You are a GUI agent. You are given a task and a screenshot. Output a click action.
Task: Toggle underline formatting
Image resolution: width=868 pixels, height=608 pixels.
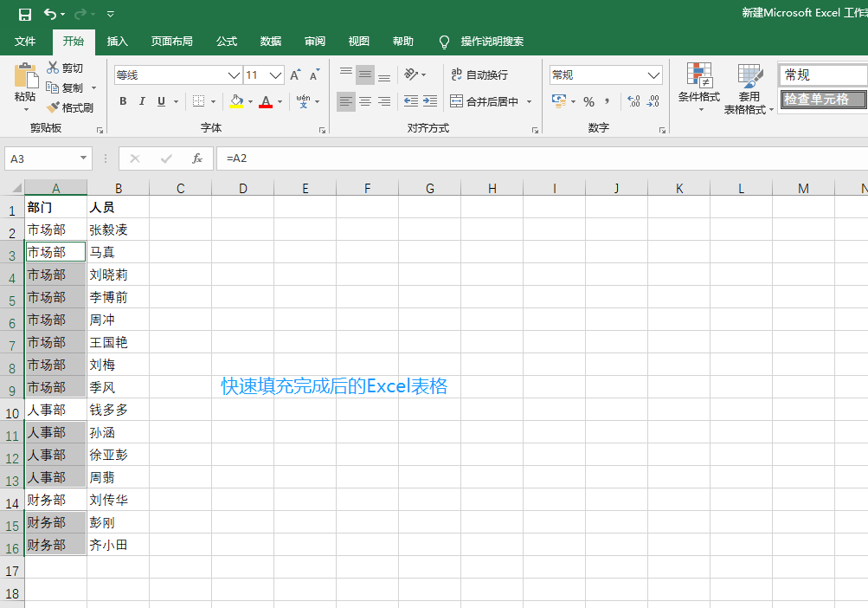163,101
